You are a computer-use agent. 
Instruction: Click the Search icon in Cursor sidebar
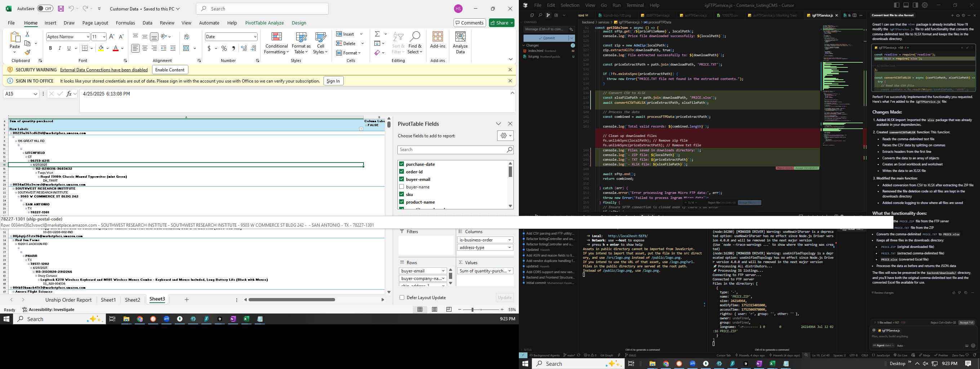pos(540,15)
